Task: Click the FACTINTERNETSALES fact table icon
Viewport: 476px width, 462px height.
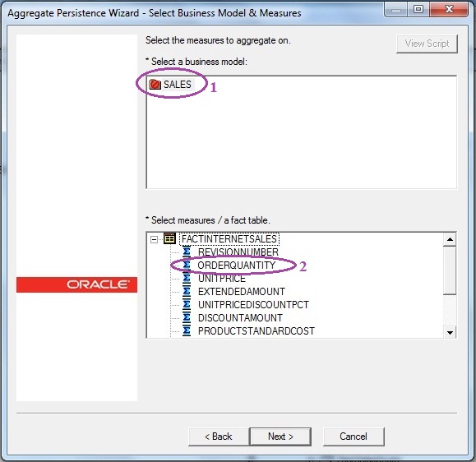Action: (x=169, y=238)
